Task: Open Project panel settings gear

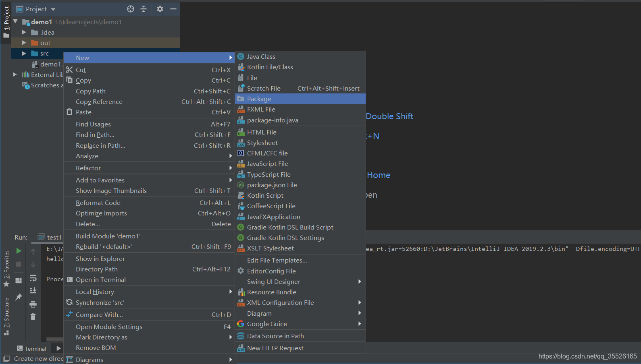Action: (160, 9)
